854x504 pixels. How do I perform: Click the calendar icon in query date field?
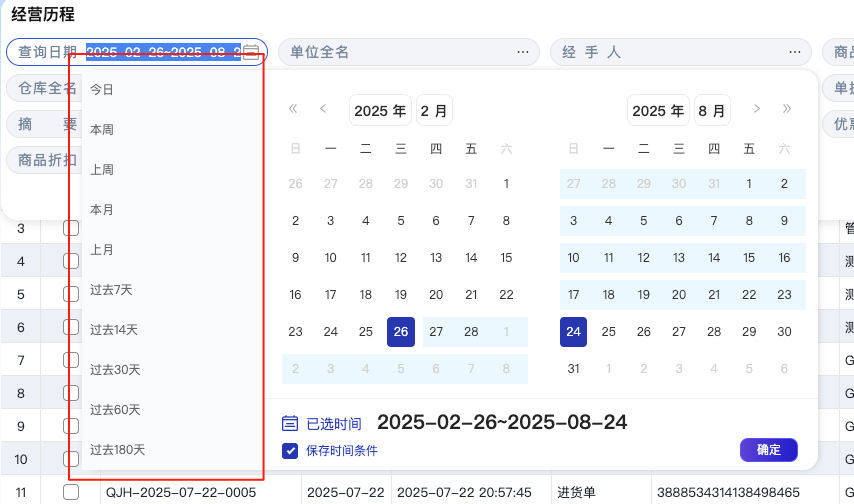[x=251, y=52]
